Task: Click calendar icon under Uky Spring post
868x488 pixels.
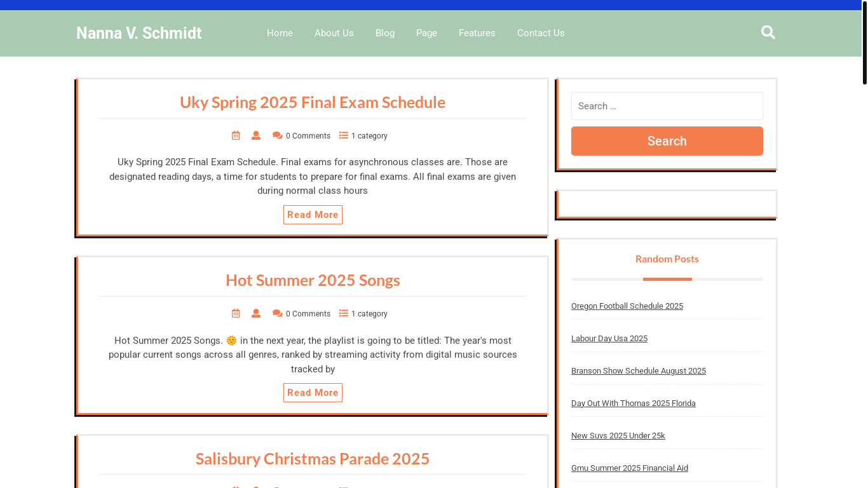Action: coord(236,135)
